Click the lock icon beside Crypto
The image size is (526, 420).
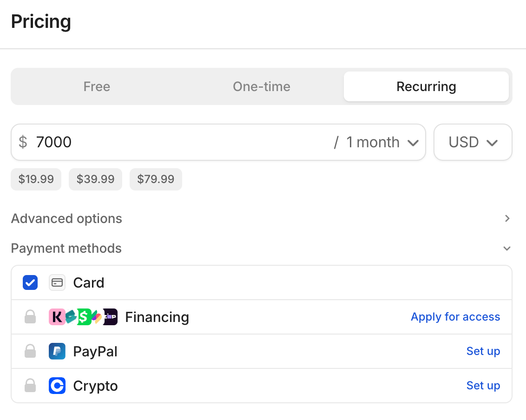click(30, 386)
